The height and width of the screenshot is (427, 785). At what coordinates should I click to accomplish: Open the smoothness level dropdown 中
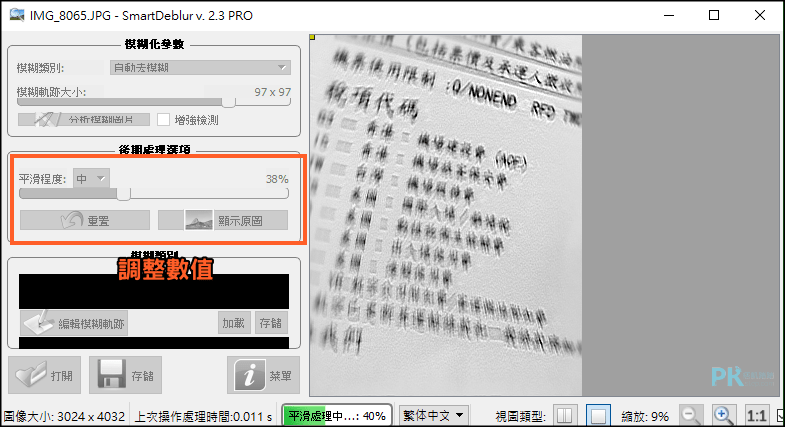click(91, 179)
